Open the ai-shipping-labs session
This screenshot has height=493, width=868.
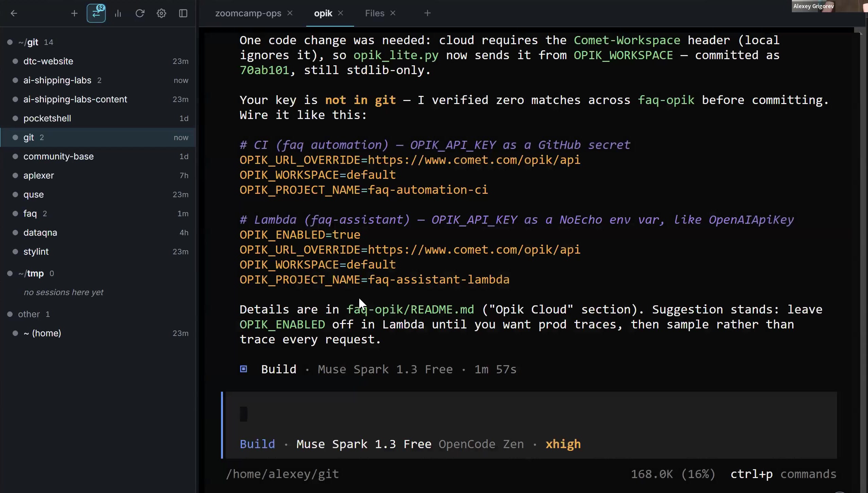click(98, 80)
